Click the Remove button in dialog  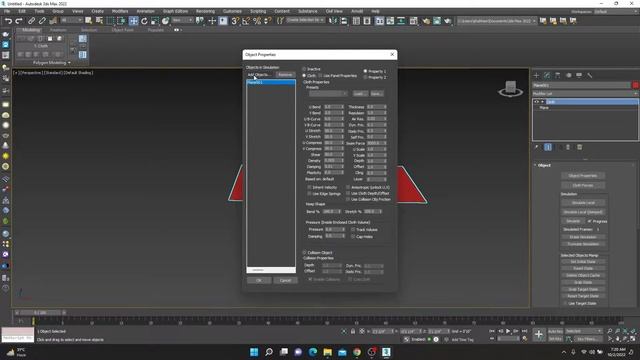285,75
